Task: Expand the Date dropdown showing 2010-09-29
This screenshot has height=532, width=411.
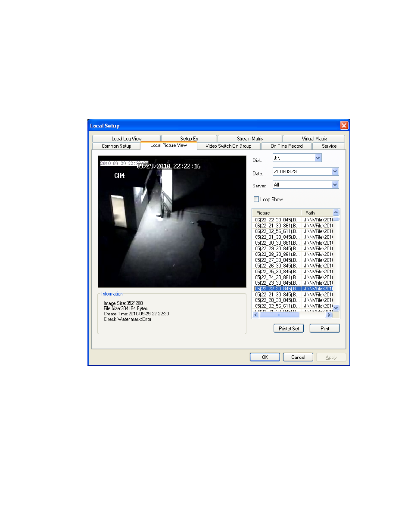Action: (x=335, y=171)
